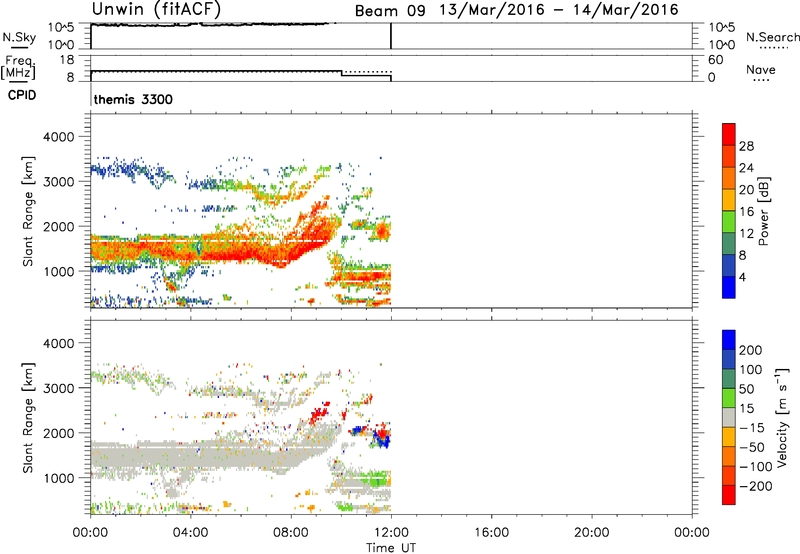Click the 'Unwin (fitACF)' plot title
This screenshot has width=800, height=554.
click(x=156, y=10)
